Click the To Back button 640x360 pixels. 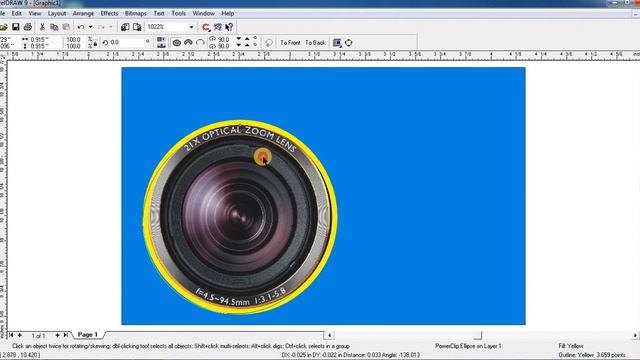click(x=315, y=42)
